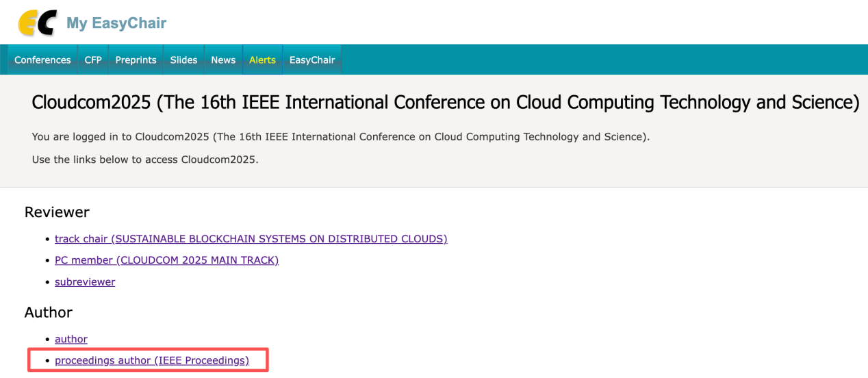Open the plain author role link
Image resolution: width=868 pixels, height=378 pixels.
[71, 339]
